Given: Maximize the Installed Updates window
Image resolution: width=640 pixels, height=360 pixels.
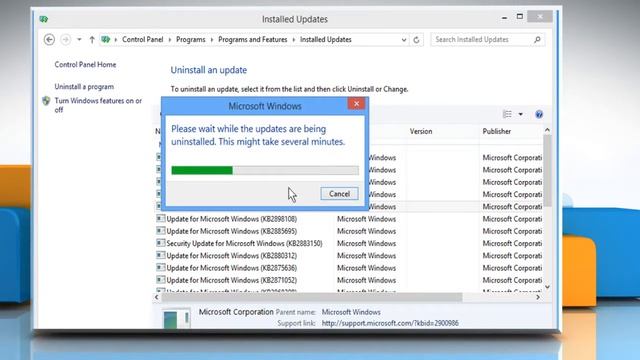Looking at the screenshot, I should [520, 17].
